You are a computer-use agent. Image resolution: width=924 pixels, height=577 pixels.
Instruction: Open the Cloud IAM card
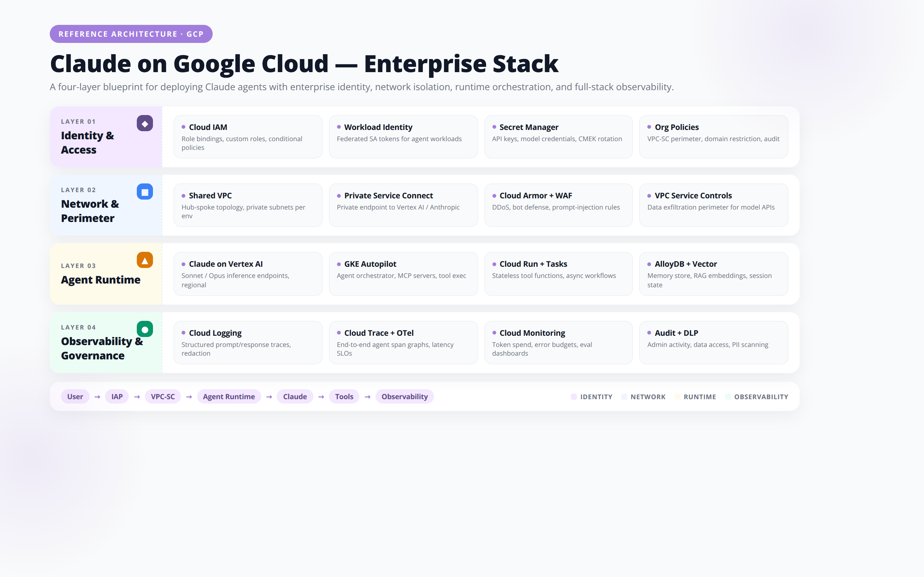coord(248,136)
